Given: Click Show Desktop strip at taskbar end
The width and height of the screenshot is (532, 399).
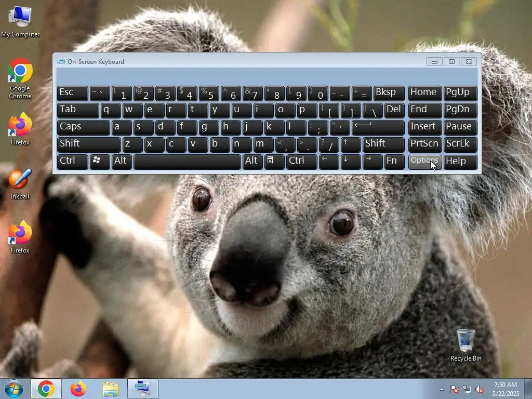Looking at the screenshot, I should [528, 389].
